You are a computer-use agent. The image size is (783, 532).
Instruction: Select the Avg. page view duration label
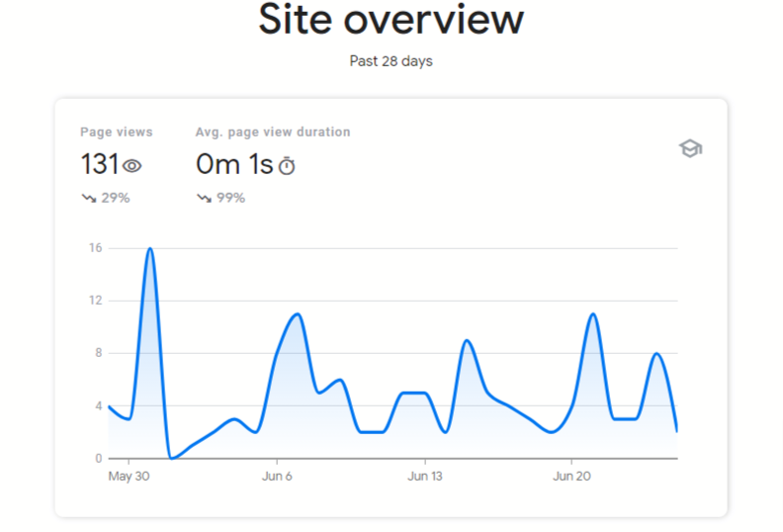pos(272,132)
